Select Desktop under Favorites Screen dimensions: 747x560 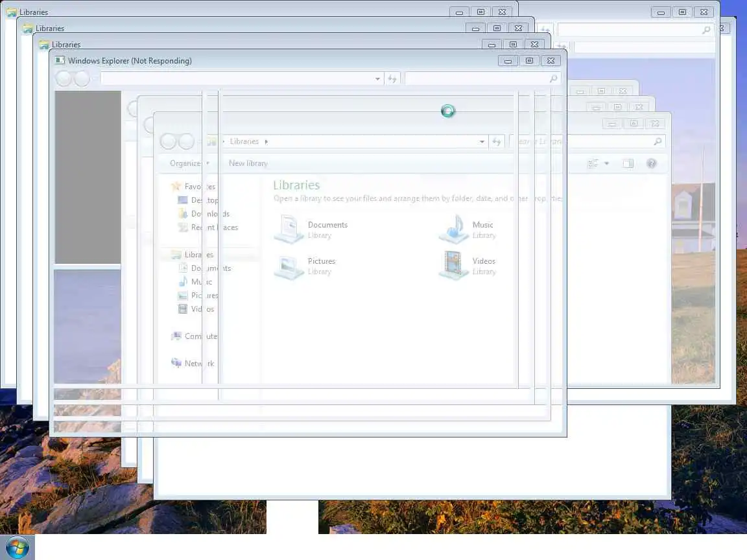pyautogui.click(x=198, y=200)
